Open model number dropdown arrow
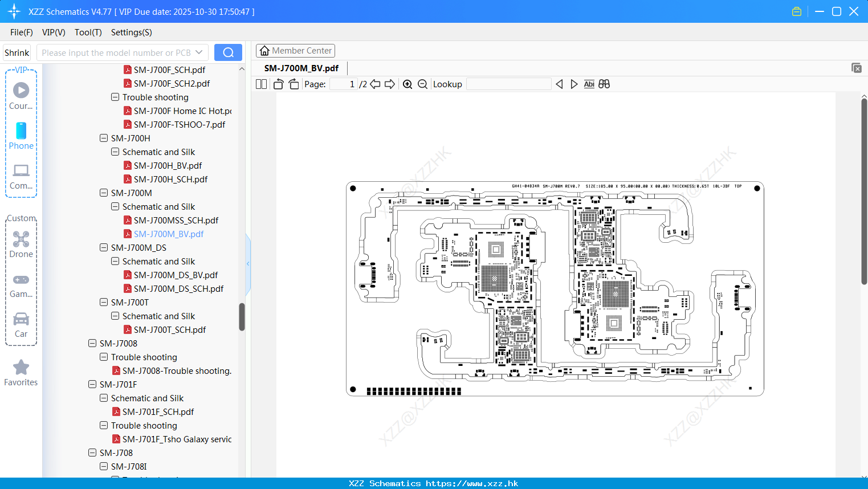 (x=199, y=52)
